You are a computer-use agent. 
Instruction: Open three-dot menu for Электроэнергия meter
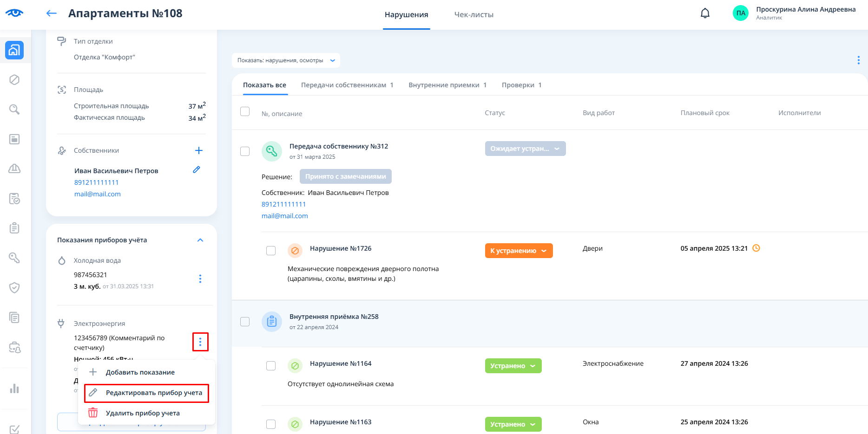click(x=200, y=342)
